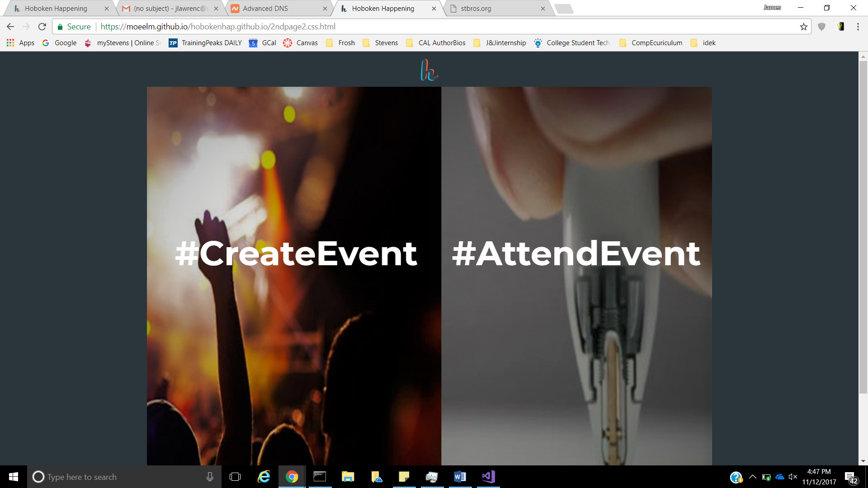Bookmark this page with star icon

point(803,27)
